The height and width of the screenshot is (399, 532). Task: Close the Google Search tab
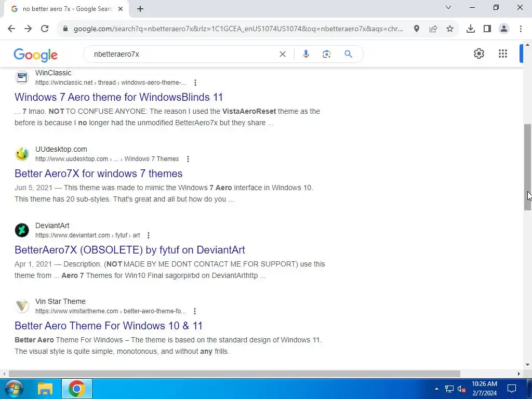(x=121, y=9)
